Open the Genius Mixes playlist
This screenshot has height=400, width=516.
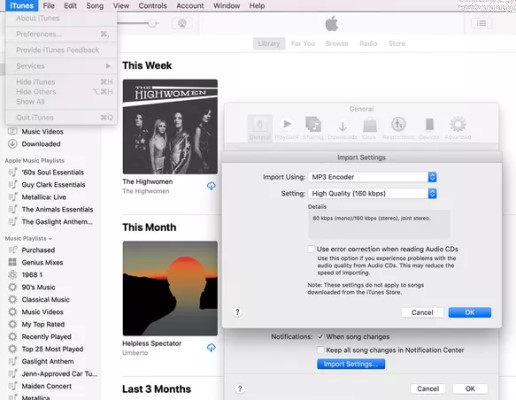point(42,262)
